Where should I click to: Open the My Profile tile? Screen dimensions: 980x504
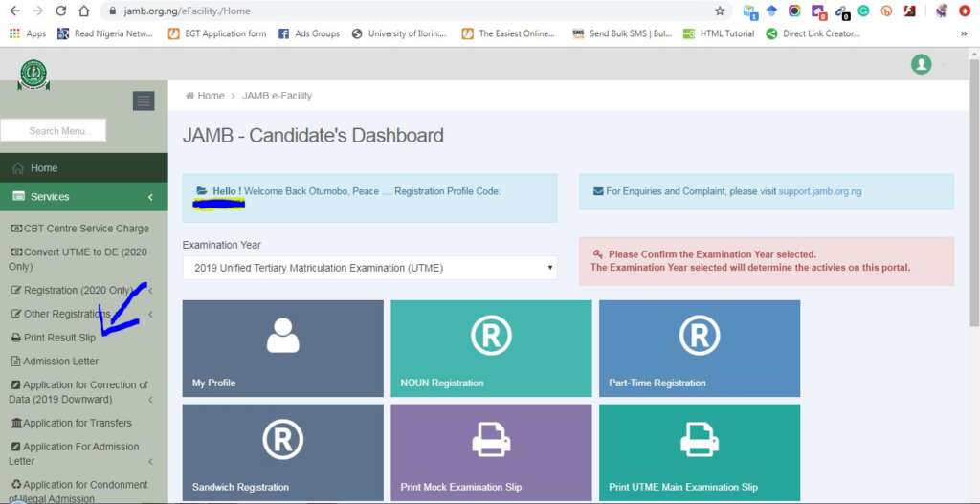(x=282, y=348)
